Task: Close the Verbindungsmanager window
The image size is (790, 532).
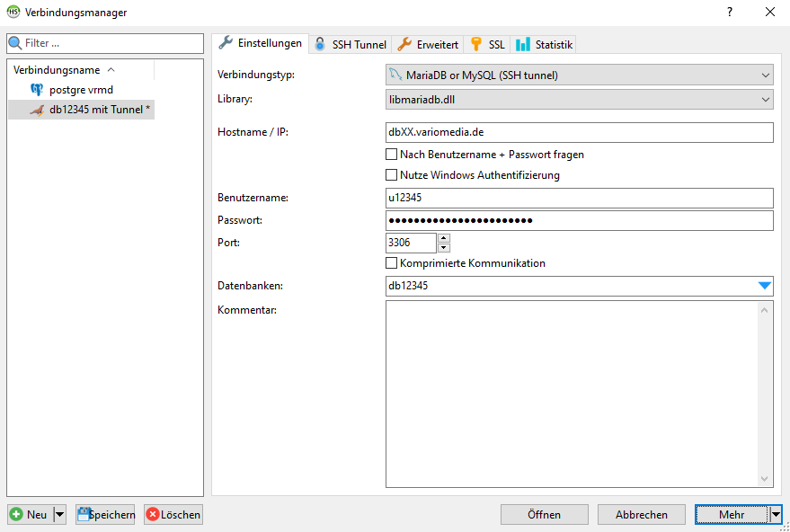Action: tap(770, 12)
